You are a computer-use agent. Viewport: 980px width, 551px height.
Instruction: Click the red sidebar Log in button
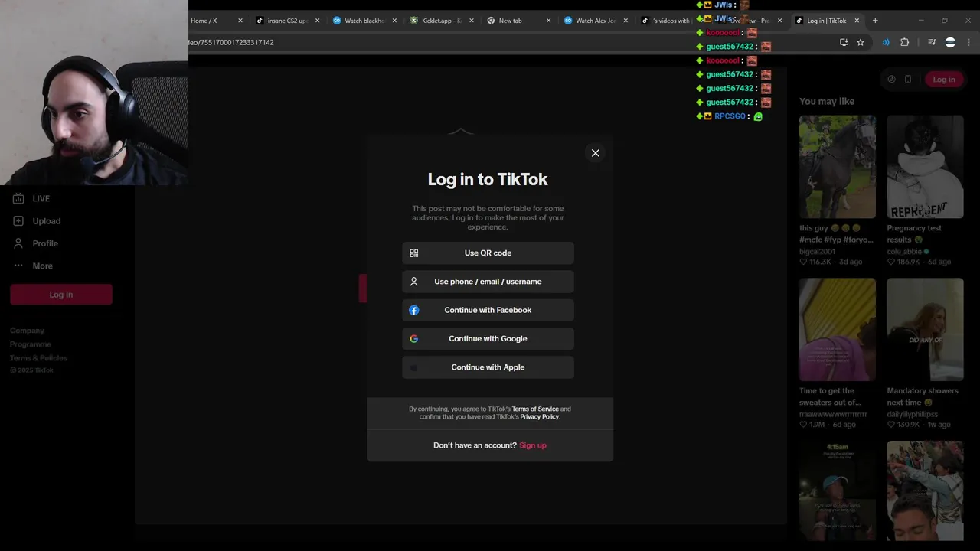pos(61,295)
